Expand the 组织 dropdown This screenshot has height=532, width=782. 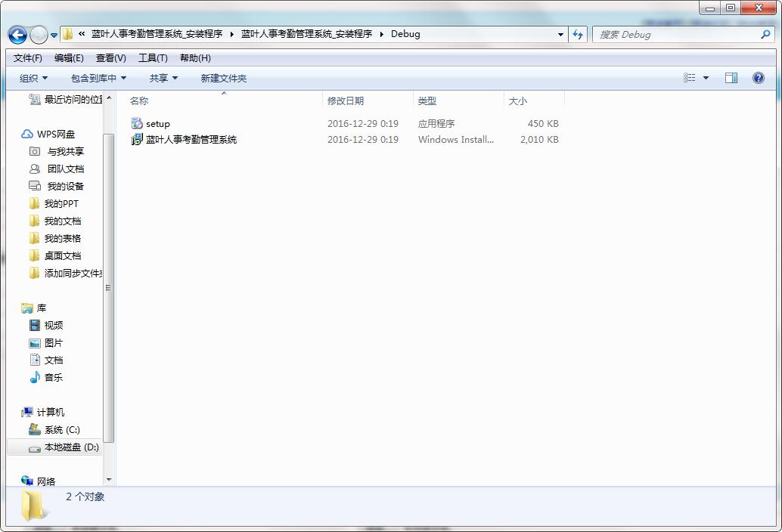(33, 78)
